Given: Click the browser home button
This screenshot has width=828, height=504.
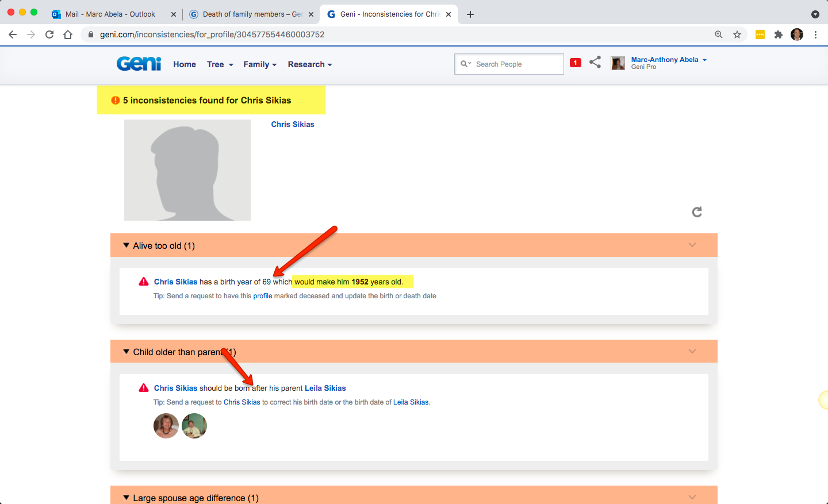Looking at the screenshot, I should pos(68,34).
